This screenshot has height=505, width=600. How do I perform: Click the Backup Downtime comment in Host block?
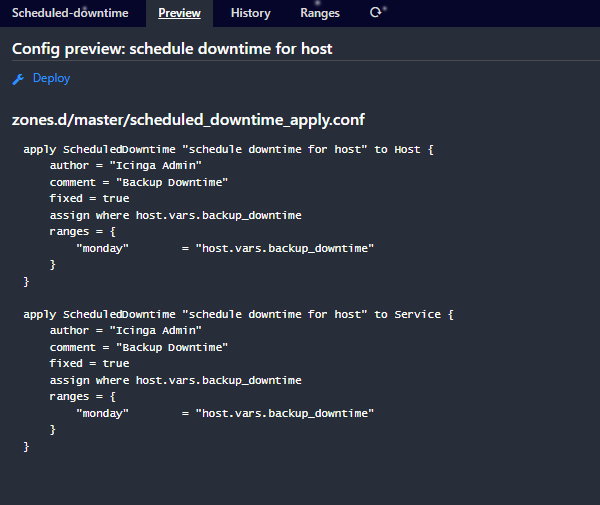(138, 182)
